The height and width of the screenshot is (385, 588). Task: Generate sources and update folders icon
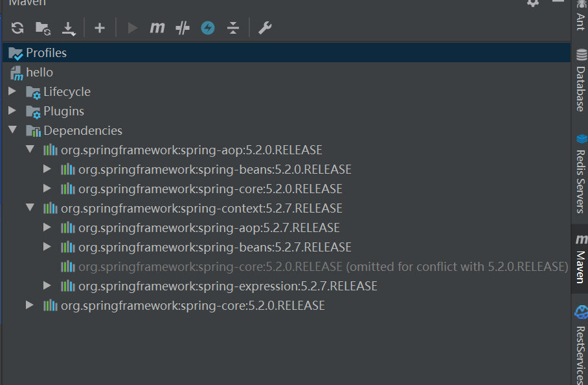(43, 28)
